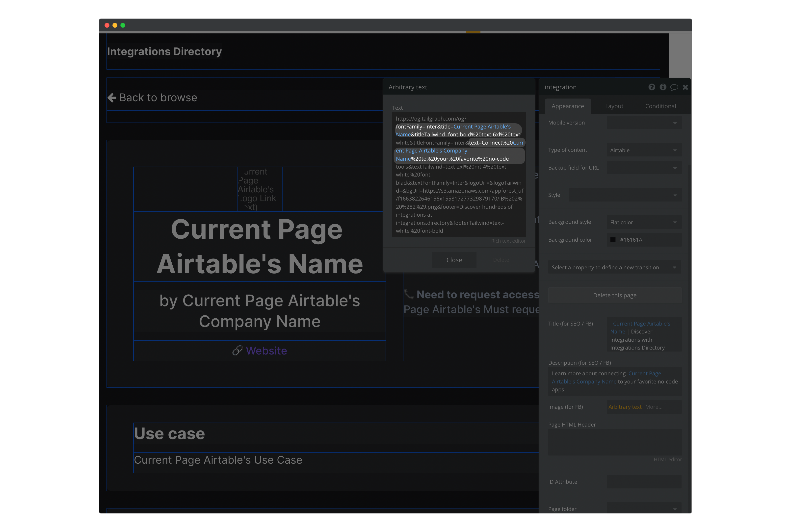This screenshot has height=532, width=791.
Task: Open the select-a-property transition dropdown
Action: click(x=614, y=267)
